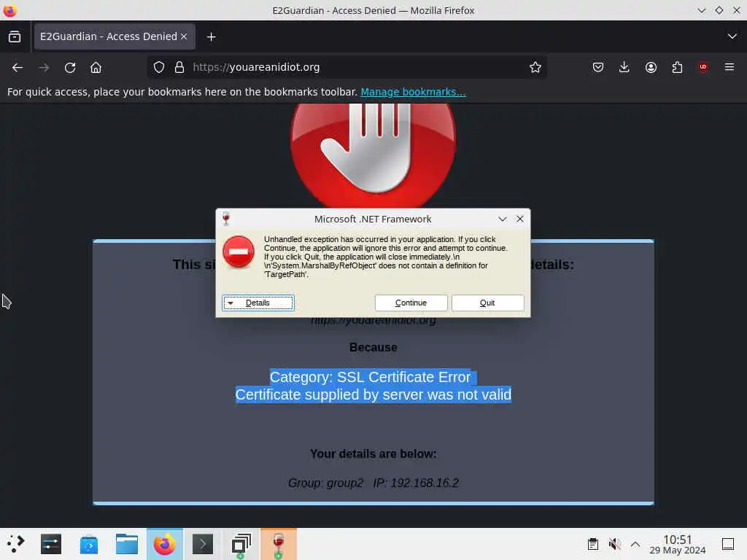Click the 'Your details are below:' text
747x560 pixels.
(x=373, y=454)
